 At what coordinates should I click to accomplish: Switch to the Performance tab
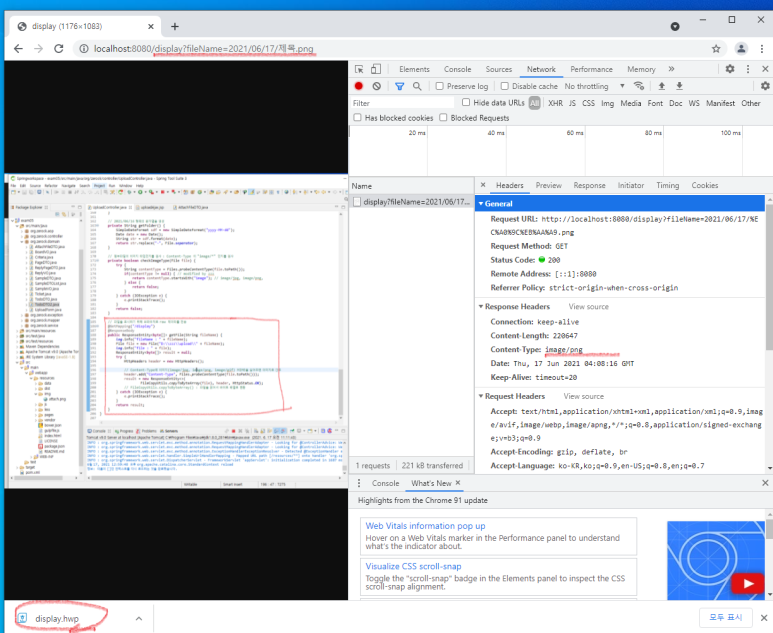point(591,70)
